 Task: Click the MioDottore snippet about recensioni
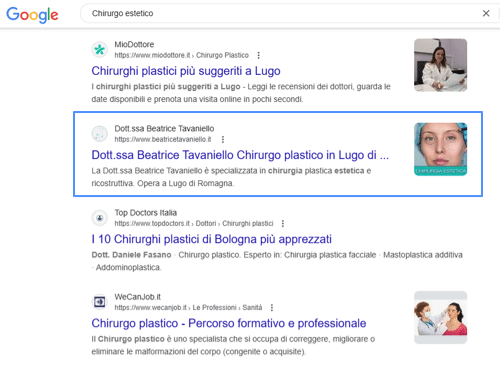point(241,93)
